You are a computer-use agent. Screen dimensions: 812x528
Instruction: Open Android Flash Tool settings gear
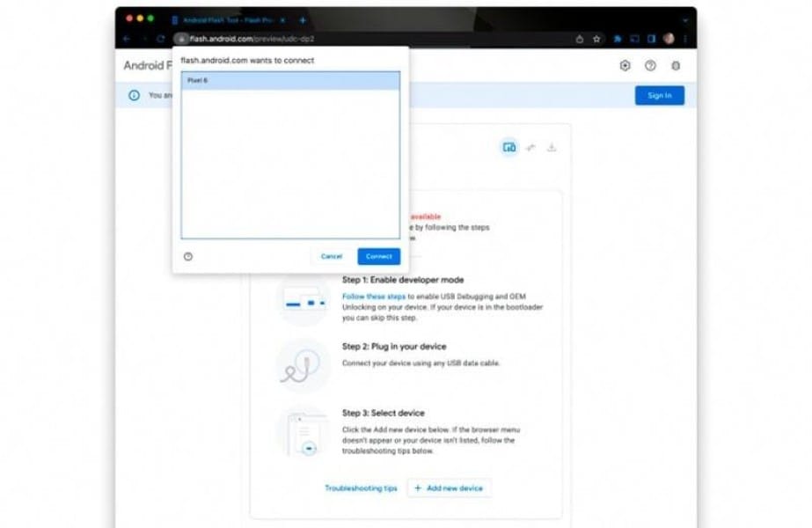click(x=625, y=65)
